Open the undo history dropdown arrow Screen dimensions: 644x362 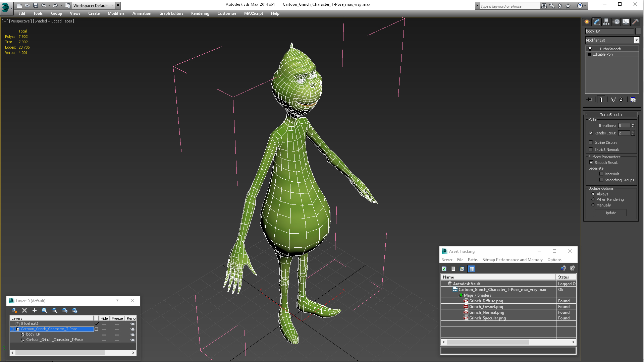49,5
